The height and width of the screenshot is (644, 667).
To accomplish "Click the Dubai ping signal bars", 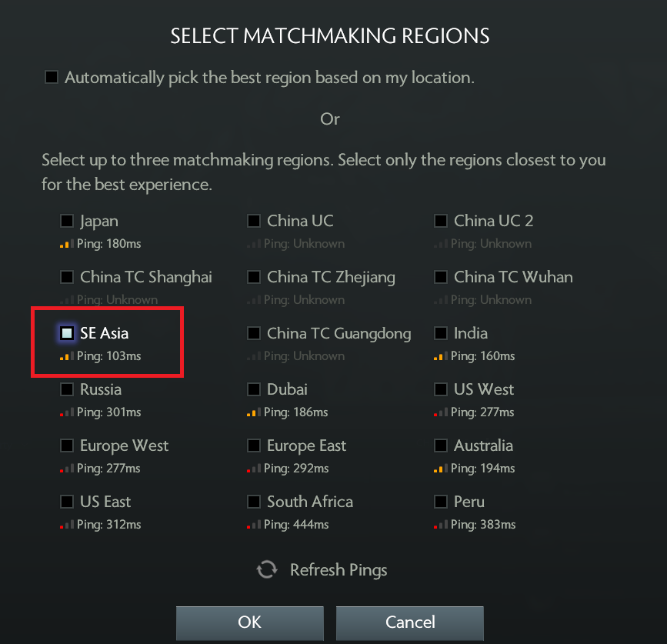I will pos(254,412).
